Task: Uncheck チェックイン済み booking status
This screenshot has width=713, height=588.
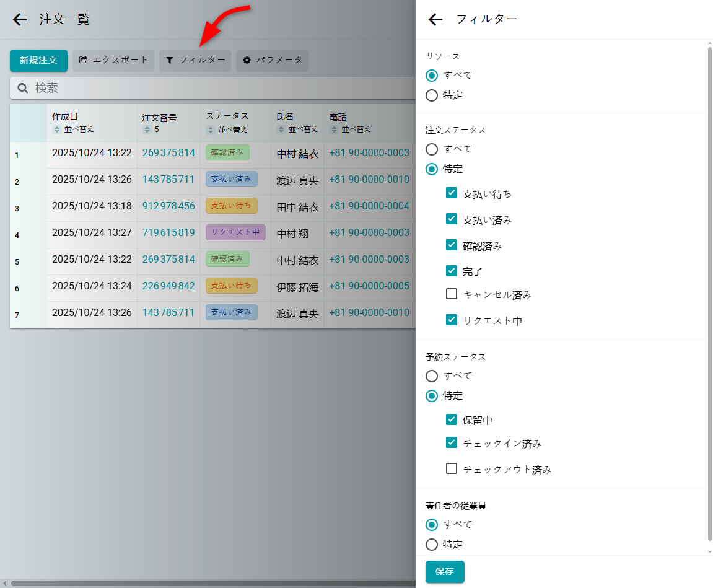Action: point(452,442)
